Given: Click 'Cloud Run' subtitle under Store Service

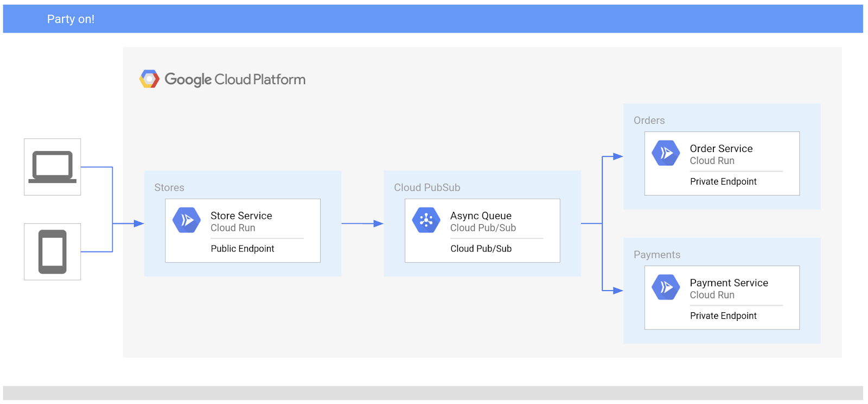Looking at the screenshot, I should 233,228.
